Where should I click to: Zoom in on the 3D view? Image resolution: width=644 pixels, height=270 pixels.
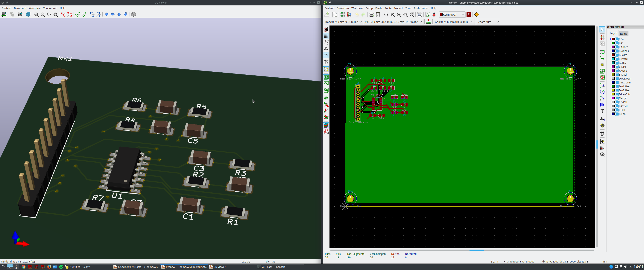[x=37, y=14]
